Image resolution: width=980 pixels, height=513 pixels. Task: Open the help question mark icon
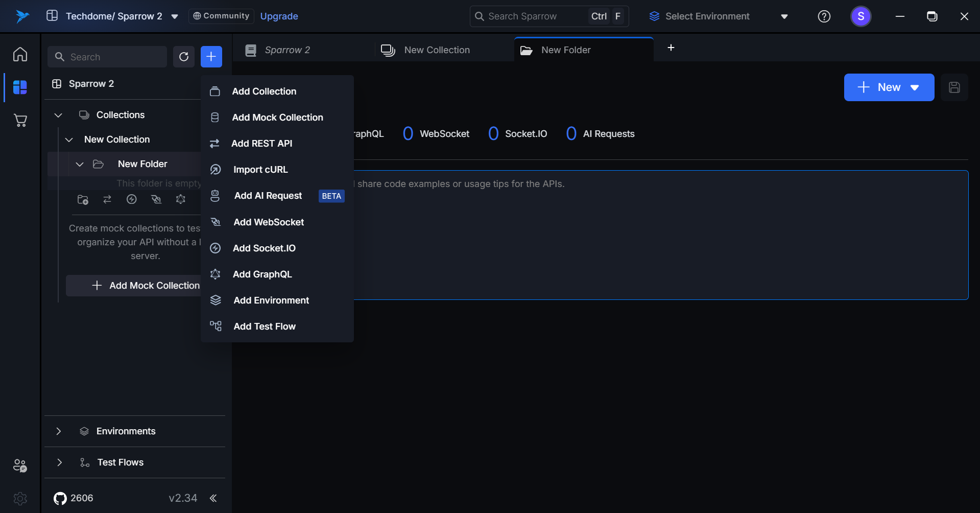pos(824,16)
